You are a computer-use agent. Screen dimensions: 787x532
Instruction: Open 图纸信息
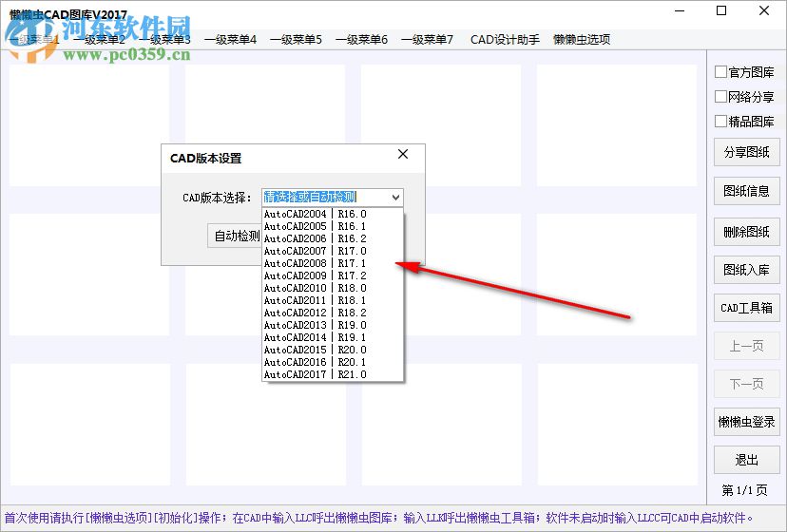click(747, 191)
